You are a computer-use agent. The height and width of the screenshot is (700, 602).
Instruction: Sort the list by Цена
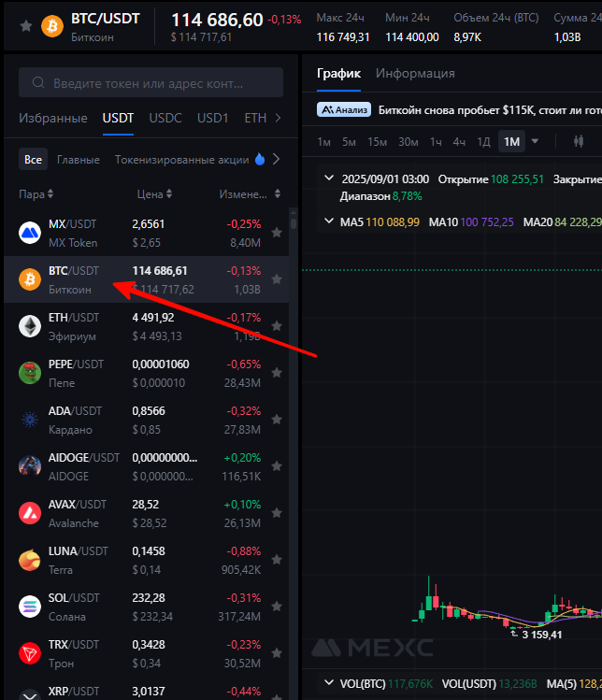(154, 193)
